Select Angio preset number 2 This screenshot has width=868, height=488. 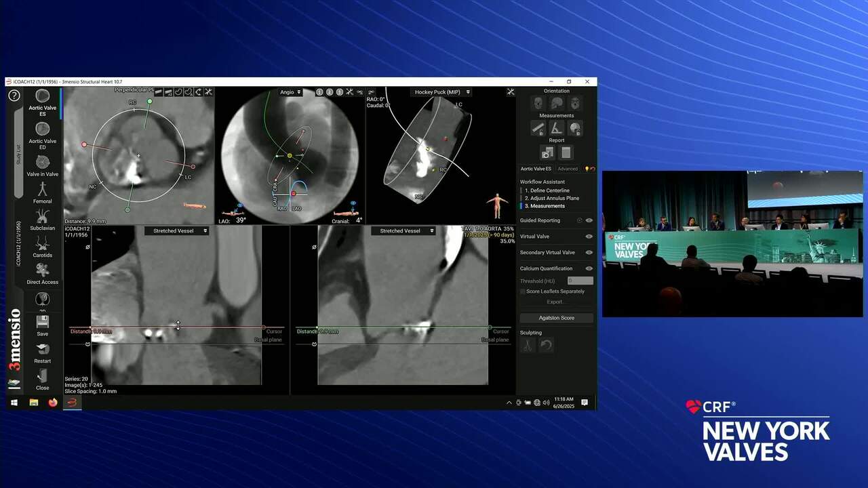tap(330, 92)
